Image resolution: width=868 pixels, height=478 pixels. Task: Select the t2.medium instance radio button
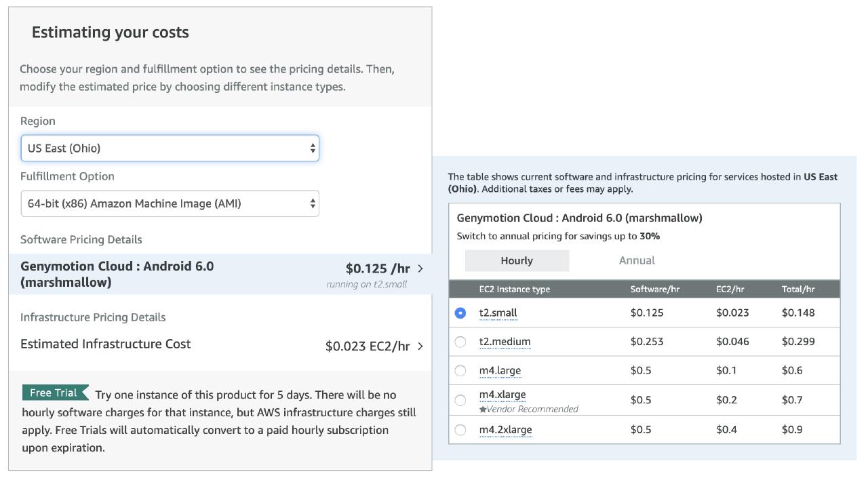pos(460,342)
